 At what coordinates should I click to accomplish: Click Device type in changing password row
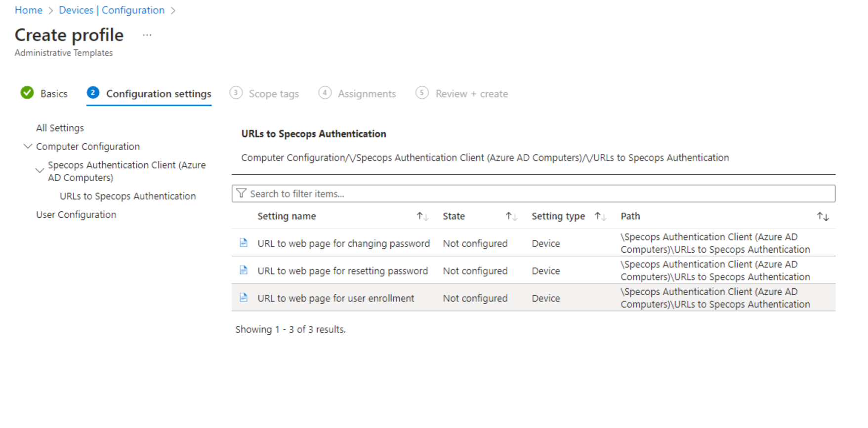[546, 243]
